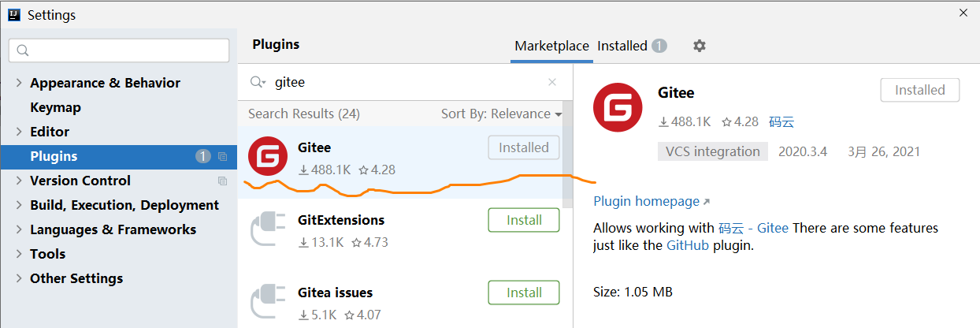Click the plugins settings gear icon
980x328 pixels.
[700, 46]
